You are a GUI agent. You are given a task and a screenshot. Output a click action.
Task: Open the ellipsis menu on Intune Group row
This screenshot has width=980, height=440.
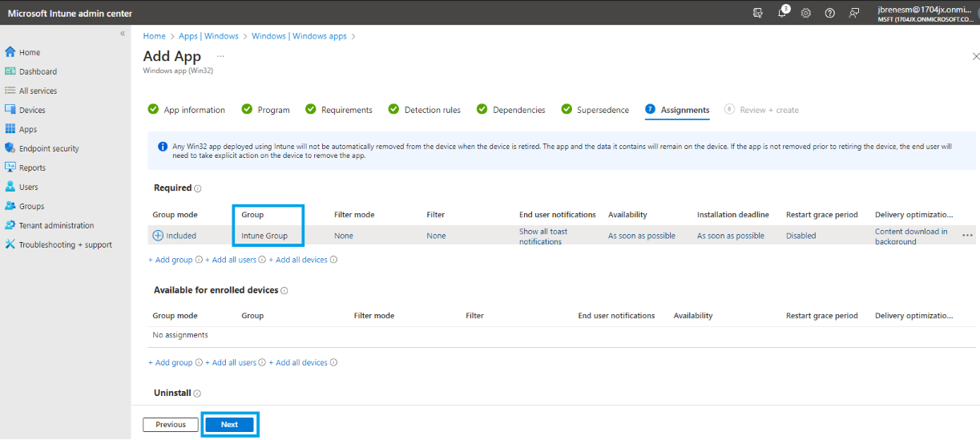[x=967, y=236]
